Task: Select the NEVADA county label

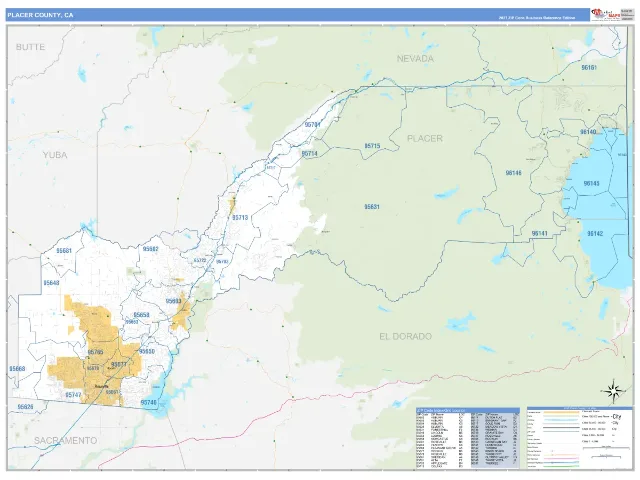Action: [415, 59]
